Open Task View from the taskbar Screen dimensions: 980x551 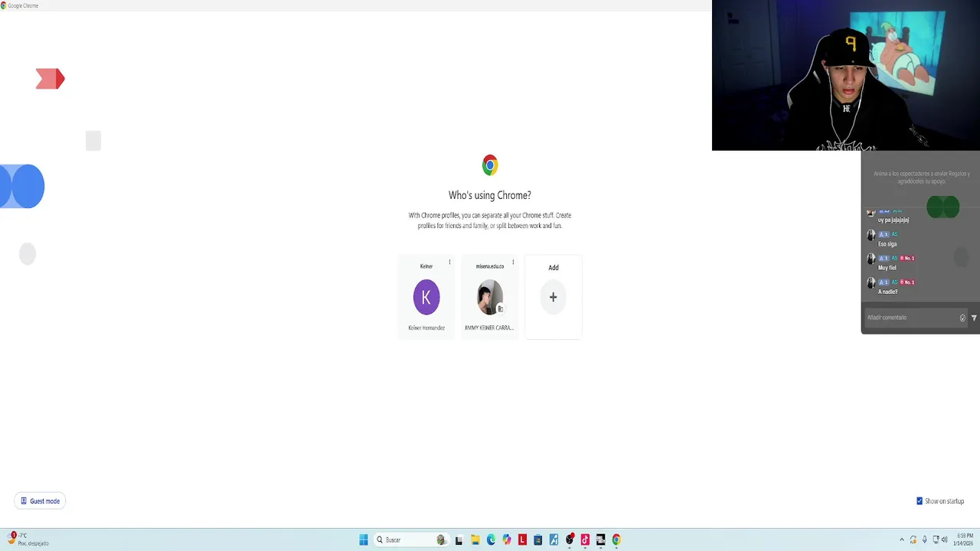coord(459,540)
